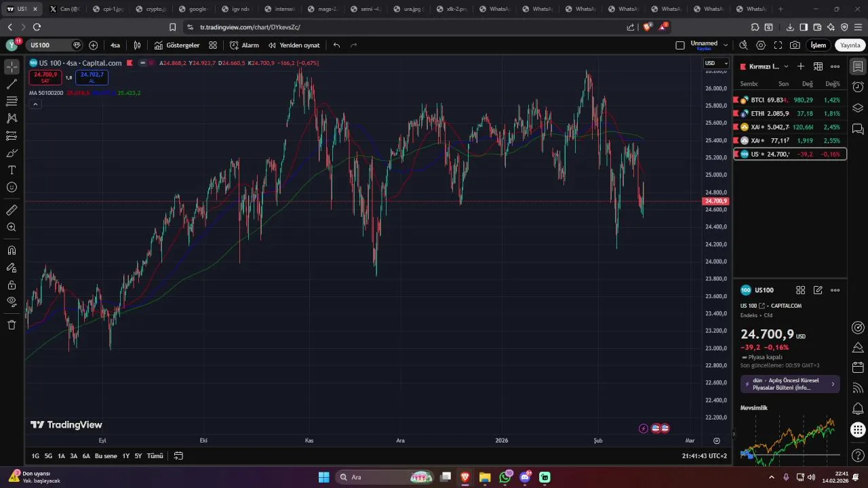Image resolution: width=868 pixels, height=488 pixels.
Task: Take a chart snapshot with camera icon
Action: (795, 45)
